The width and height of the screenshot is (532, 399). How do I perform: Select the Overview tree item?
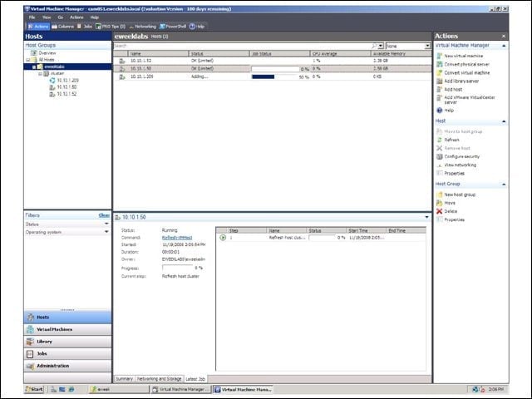pos(47,53)
